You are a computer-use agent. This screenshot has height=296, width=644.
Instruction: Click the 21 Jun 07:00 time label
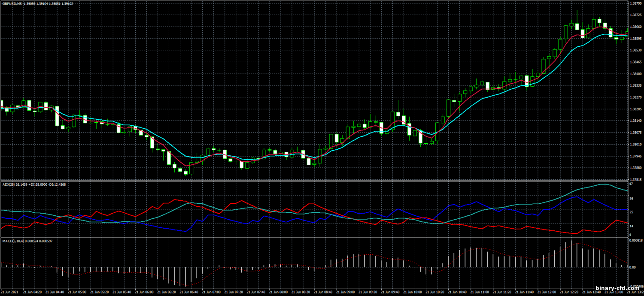[211, 291]
